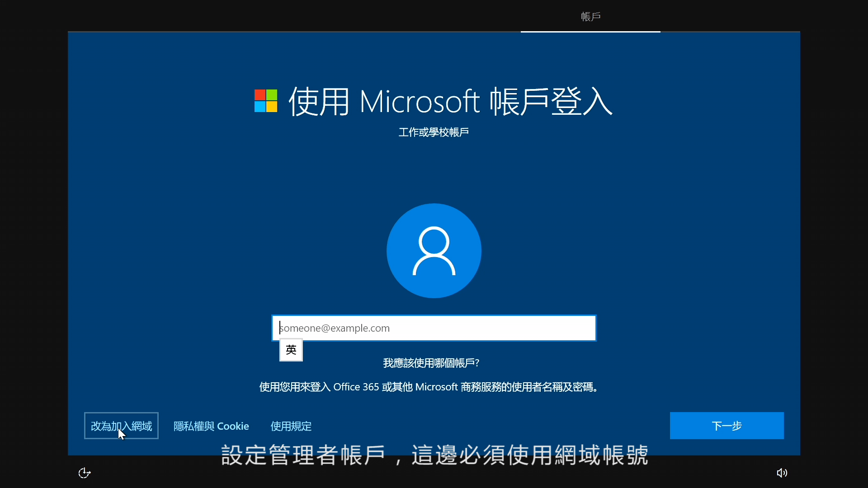The width and height of the screenshot is (868, 488).
Task: Open the 使用規定 link
Action: pos(291,426)
